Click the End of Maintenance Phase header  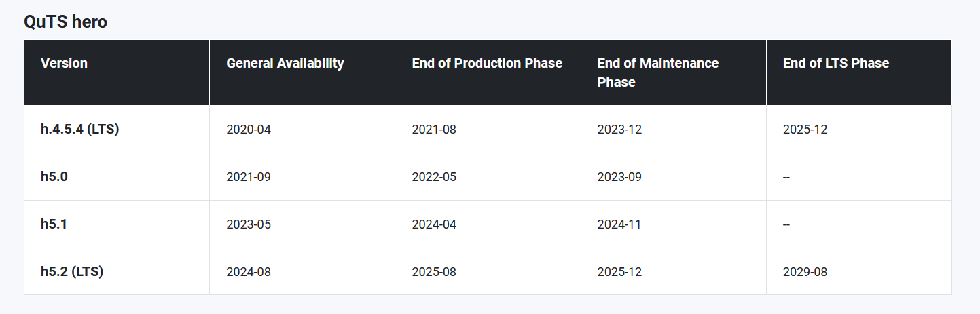[657, 72]
